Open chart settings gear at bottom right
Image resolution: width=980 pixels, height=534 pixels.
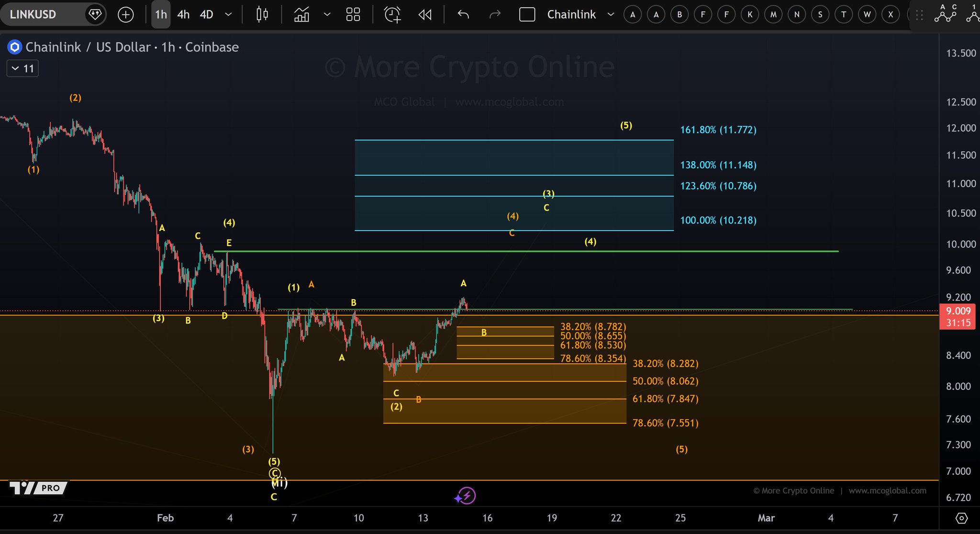(961, 518)
